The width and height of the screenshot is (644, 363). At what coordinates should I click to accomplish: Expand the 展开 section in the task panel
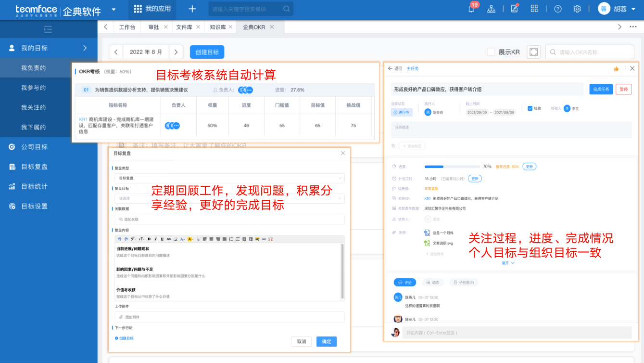click(507, 262)
